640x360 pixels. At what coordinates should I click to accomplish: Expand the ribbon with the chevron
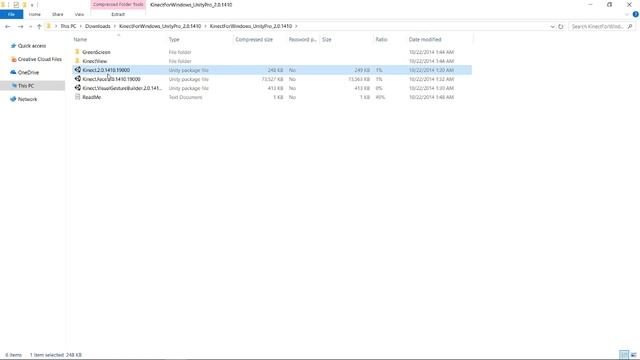click(627, 14)
